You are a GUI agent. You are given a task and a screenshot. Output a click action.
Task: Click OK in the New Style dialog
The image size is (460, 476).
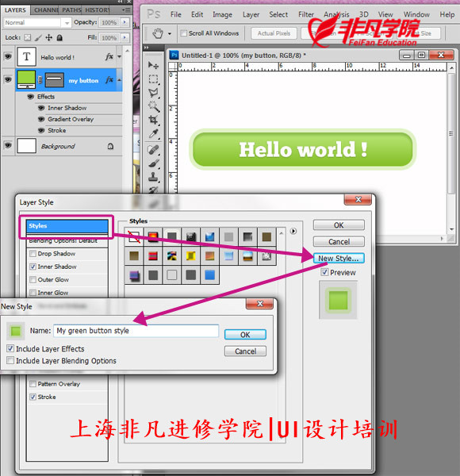[x=245, y=335]
